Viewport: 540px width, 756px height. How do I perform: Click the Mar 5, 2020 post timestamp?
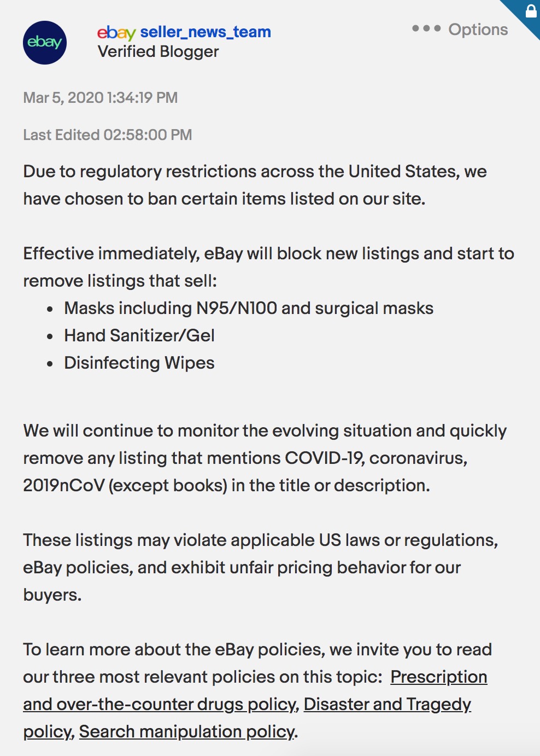coord(101,97)
